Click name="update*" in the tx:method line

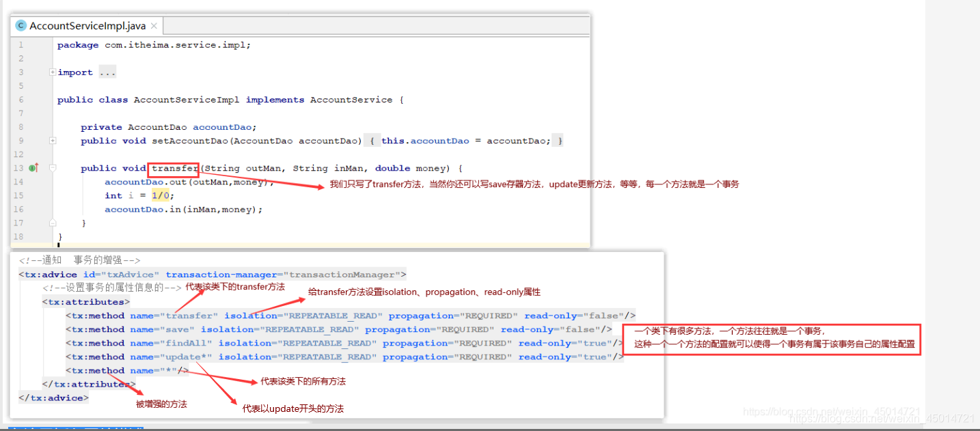click(172, 357)
